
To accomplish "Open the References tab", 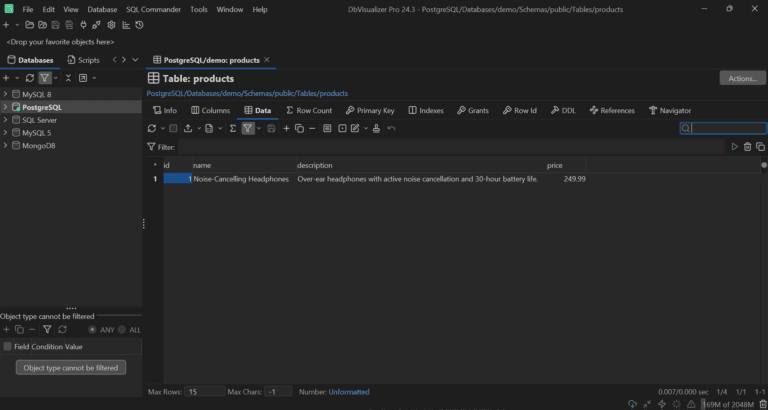I will (612, 111).
